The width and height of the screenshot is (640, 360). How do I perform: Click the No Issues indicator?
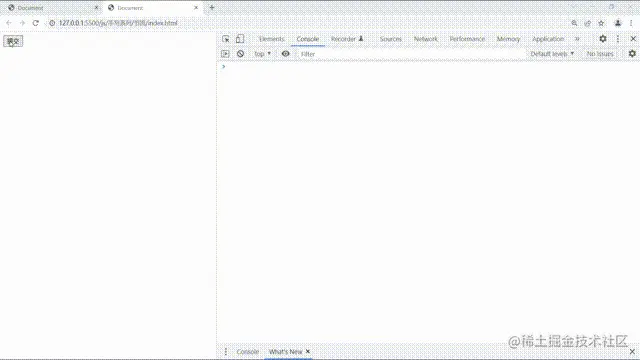pyautogui.click(x=600, y=54)
